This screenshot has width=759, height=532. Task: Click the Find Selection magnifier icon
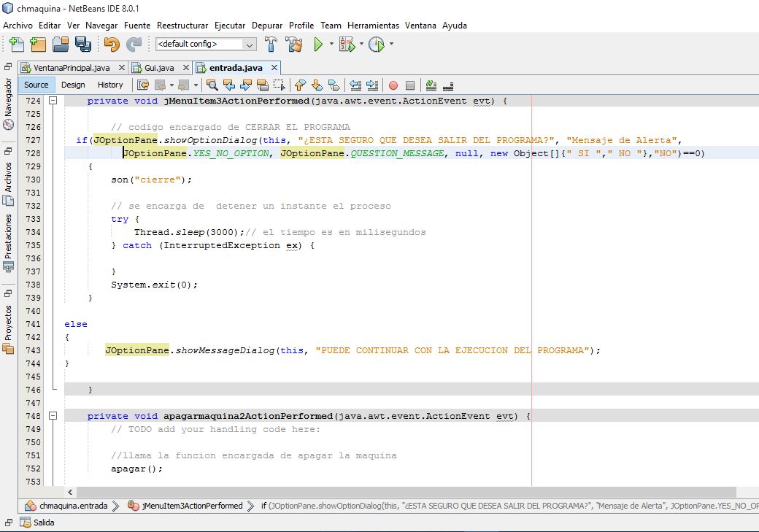[x=212, y=85]
